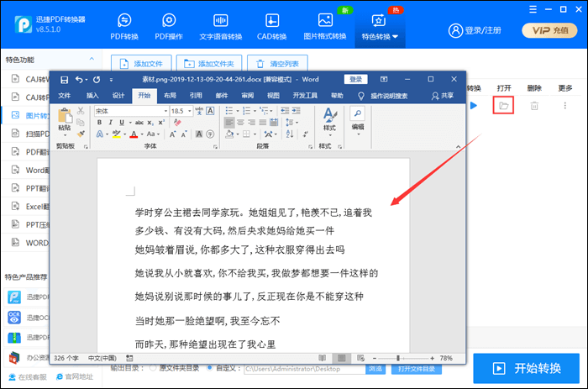This screenshot has width=588, height=389.
Task: Click the 开始转换 button
Action: (527, 368)
